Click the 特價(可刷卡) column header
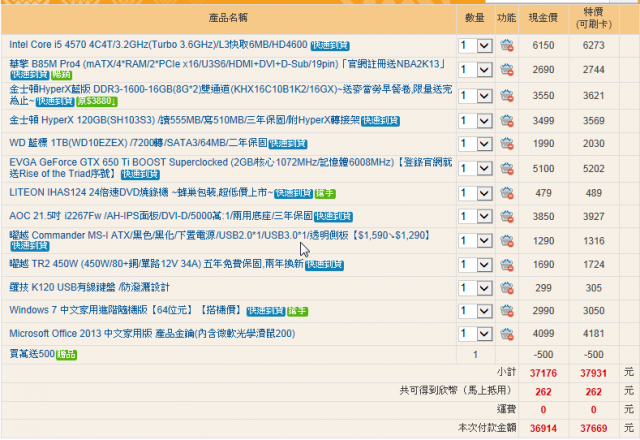Viewport: 640px width, 440px height. (x=594, y=18)
